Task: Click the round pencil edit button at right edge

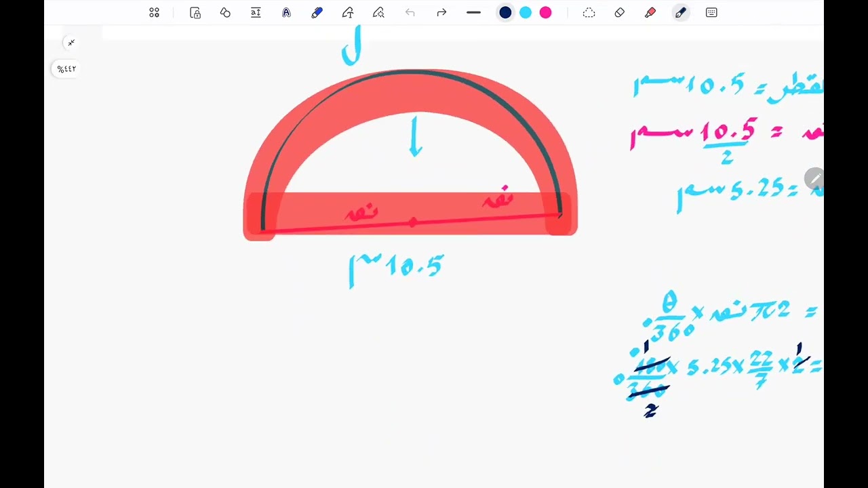Action: tap(814, 179)
